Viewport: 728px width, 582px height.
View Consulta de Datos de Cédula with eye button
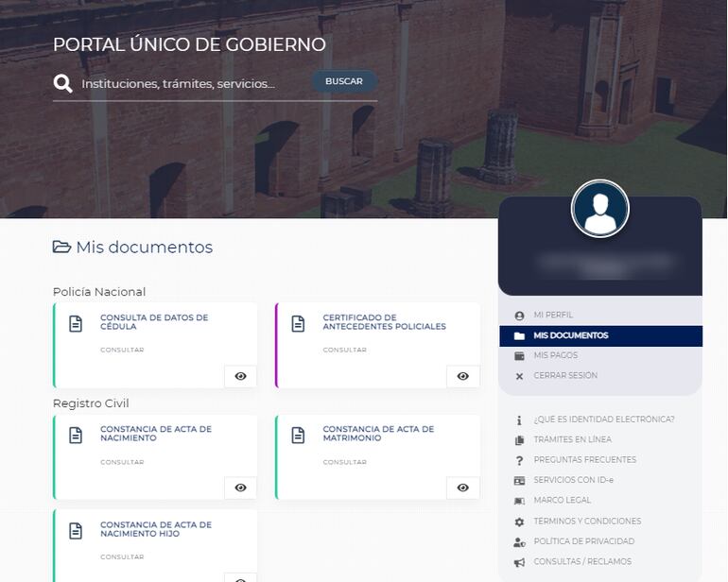240,376
